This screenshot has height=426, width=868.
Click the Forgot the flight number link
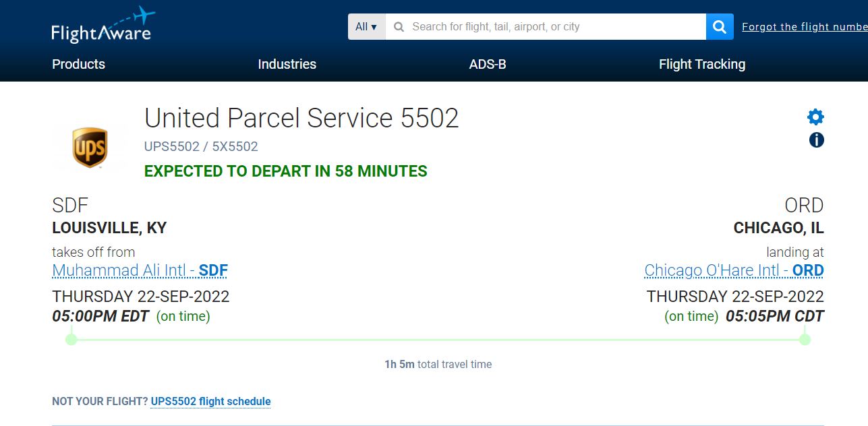804,27
